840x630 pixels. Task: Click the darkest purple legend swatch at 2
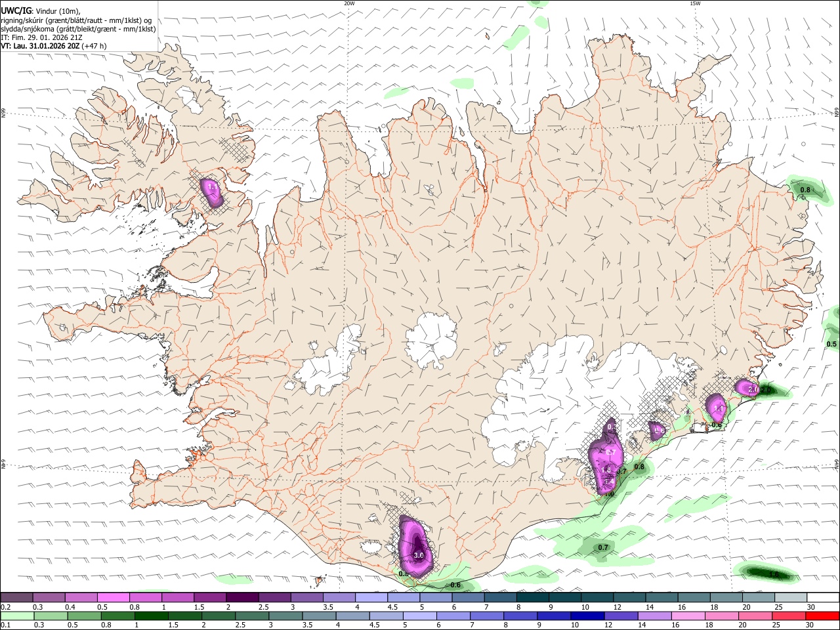242,597
